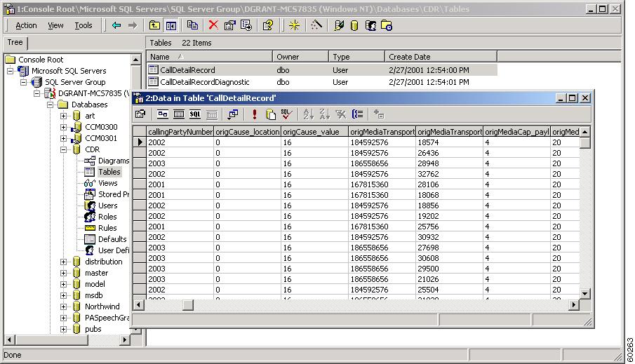
Task: Click the callingPartyNumber column header
Action: pos(180,132)
